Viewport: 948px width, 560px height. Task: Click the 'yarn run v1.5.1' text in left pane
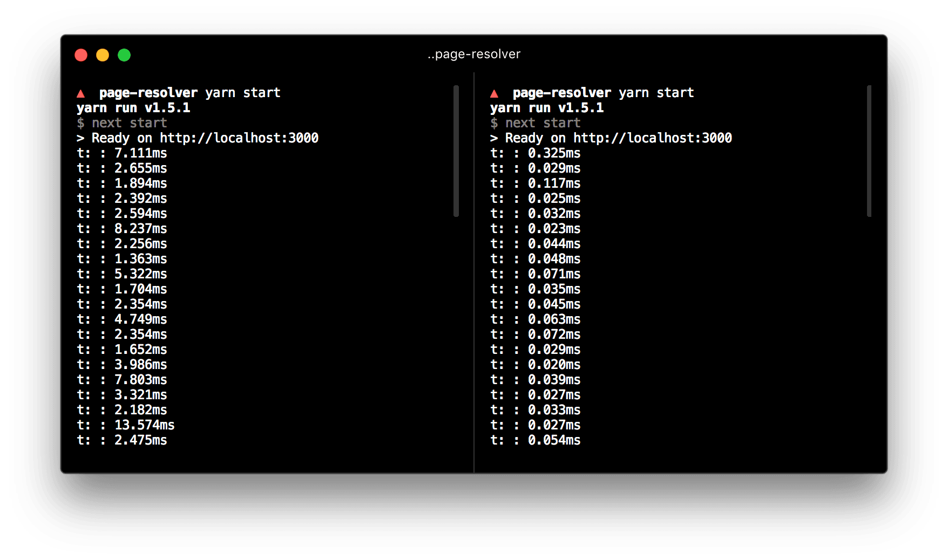click(133, 108)
